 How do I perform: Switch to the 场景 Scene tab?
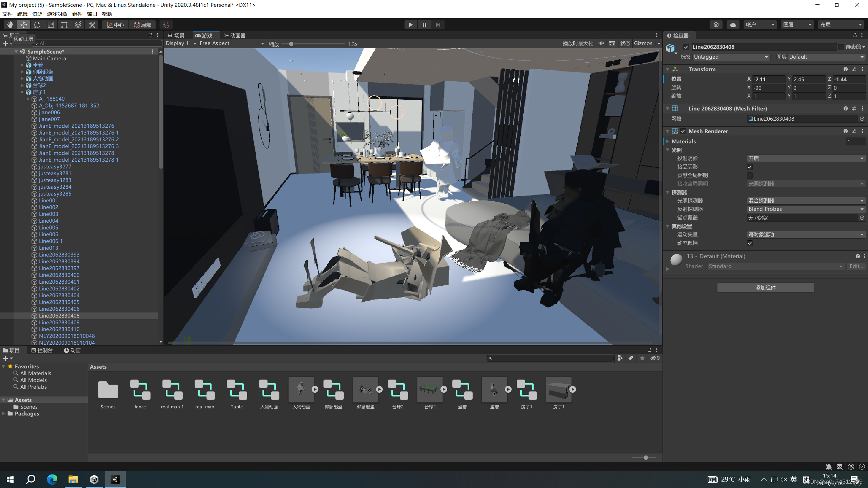(x=176, y=36)
